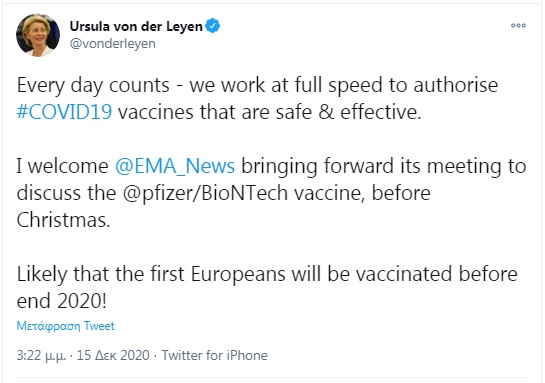
Task: Click the 15 Δεκ 2020 date
Action: point(113,356)
